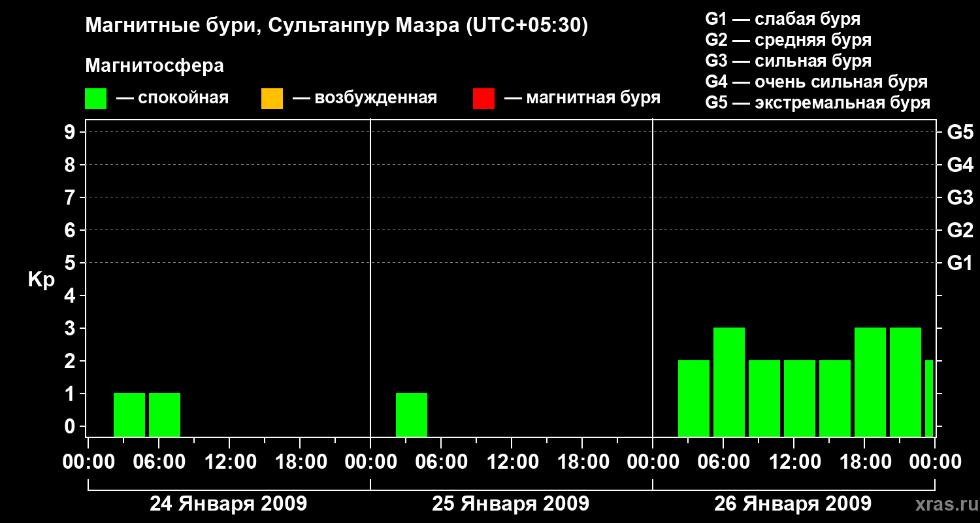Screen dimensions: 980x523
Task: Click 'G3 — сильная буря' legend line
Action: pos(788,61)
